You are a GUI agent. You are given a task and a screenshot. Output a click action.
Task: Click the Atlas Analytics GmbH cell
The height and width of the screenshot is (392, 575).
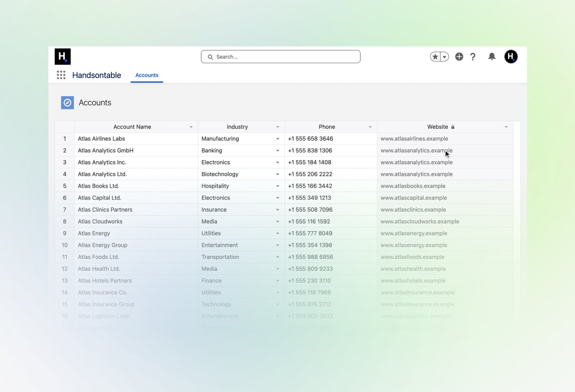click(136, 151)
